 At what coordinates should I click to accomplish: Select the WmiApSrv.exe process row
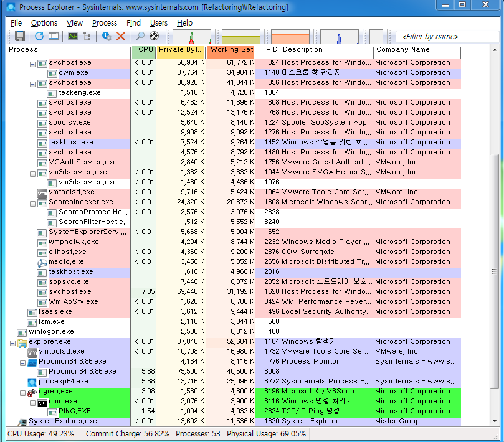tap(234, 302)
